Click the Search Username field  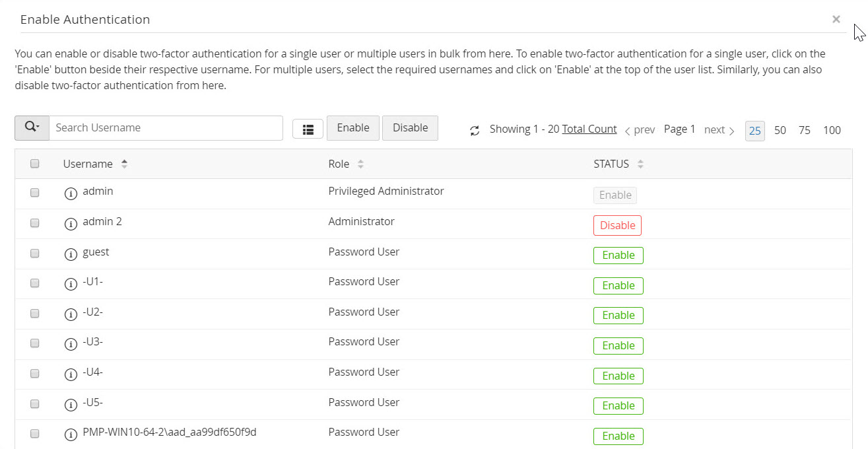(166, 128)
